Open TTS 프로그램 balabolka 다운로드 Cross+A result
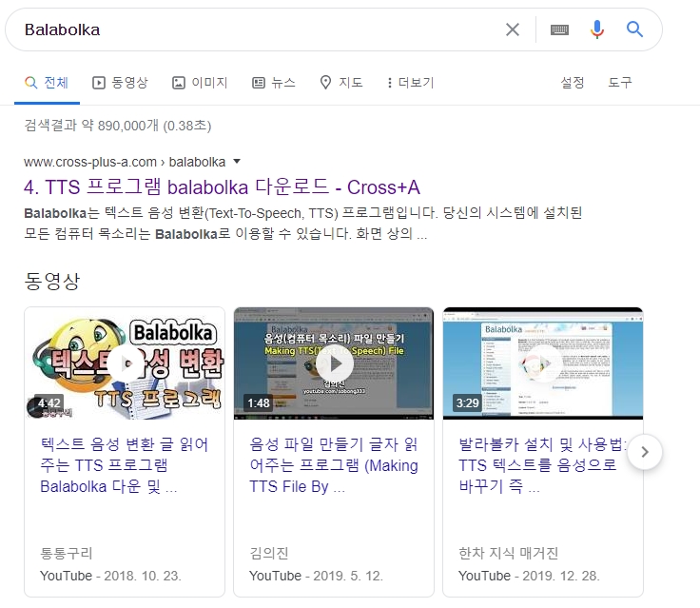 (x=222, y=187)
